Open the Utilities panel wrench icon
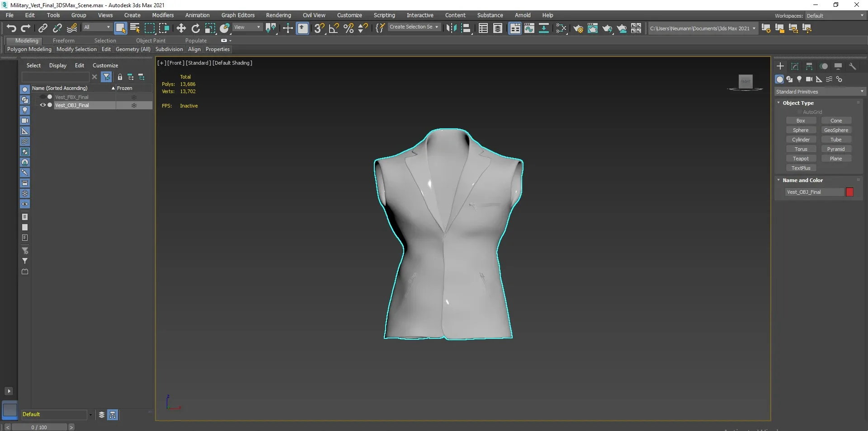 pos(852,66)
